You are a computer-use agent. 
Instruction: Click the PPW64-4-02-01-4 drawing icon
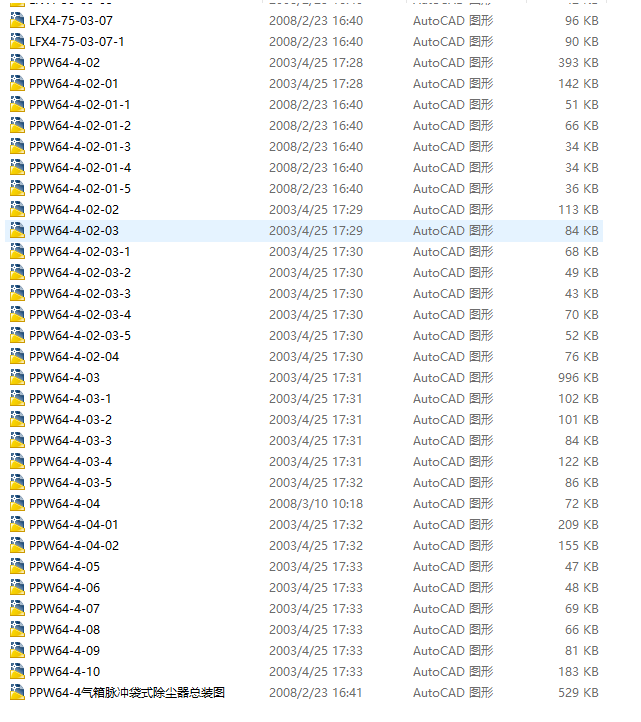point(17,168)
